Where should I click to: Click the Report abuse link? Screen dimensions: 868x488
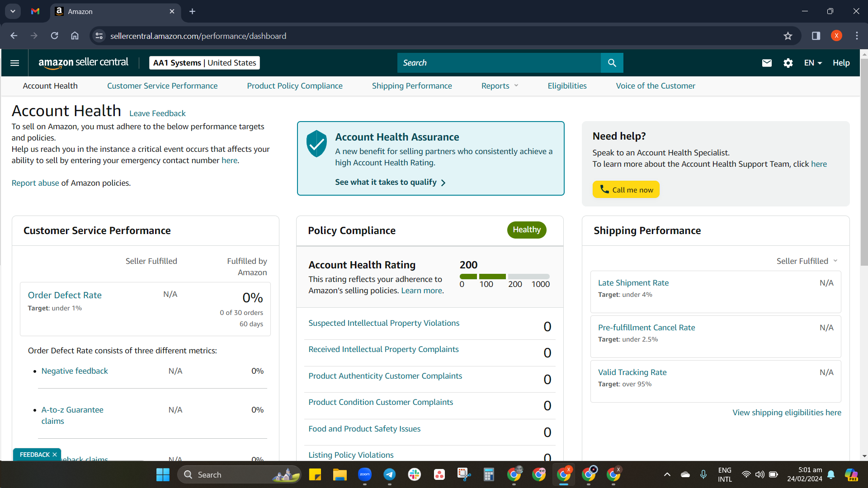(x=35, y=183)
